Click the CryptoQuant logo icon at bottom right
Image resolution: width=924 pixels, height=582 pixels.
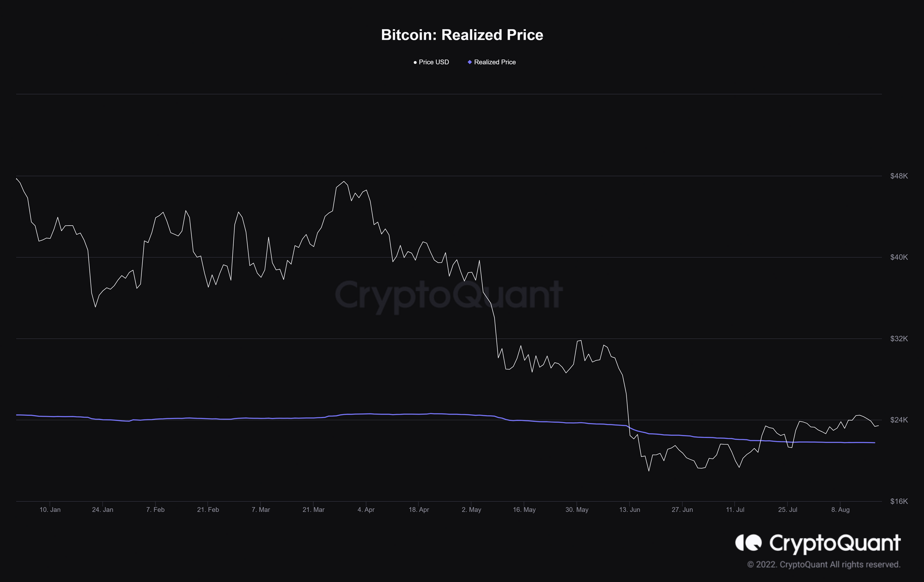[x=748, y=543]
